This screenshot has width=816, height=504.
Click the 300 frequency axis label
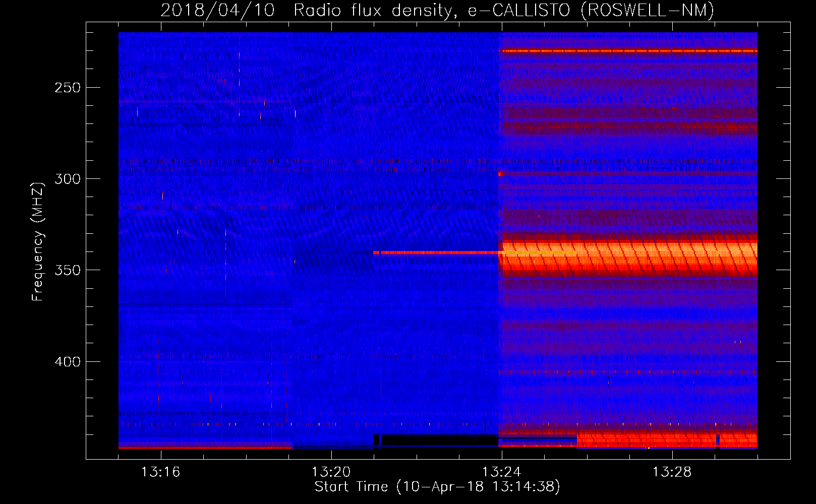pos(68,179)
